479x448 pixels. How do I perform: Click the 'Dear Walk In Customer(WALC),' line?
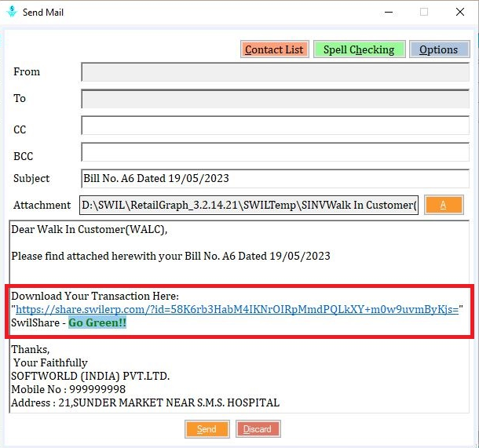pos(90,230)
